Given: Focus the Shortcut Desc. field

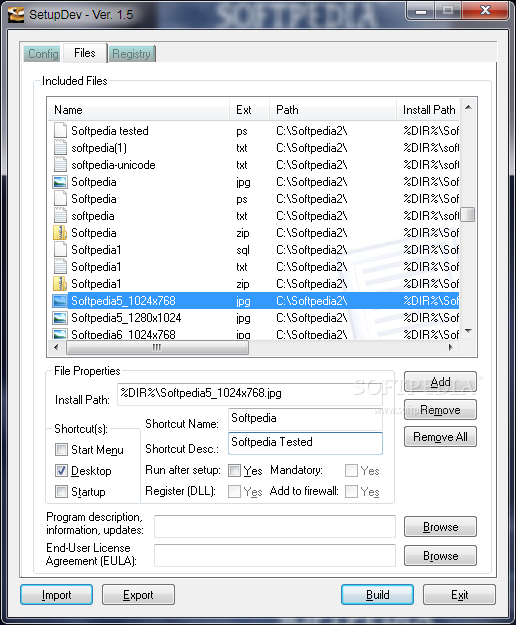Looking at the screenshot, I should (305, 443).
